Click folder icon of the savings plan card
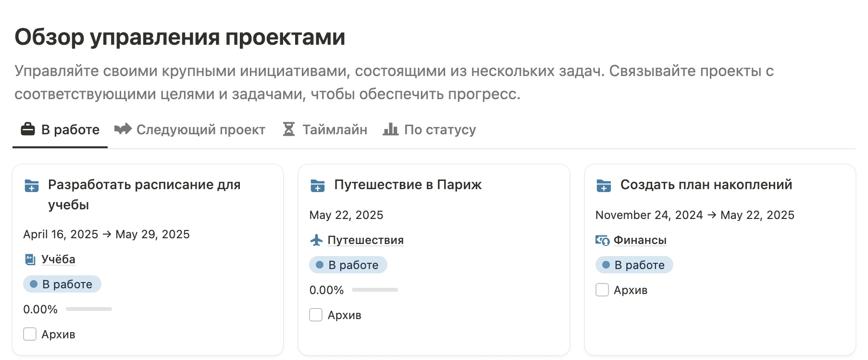Viewport: 868px width, 360px height. (x=604, y=185)
